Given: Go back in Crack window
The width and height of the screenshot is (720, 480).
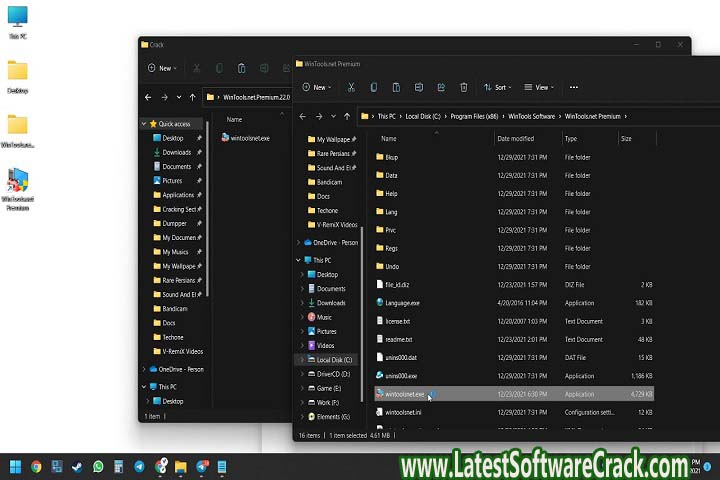Looking at the screenshot, I should (148, 97).
